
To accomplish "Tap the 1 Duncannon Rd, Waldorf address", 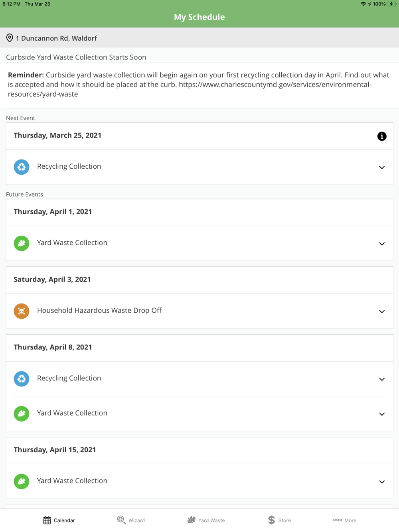I will pos(56,38).
